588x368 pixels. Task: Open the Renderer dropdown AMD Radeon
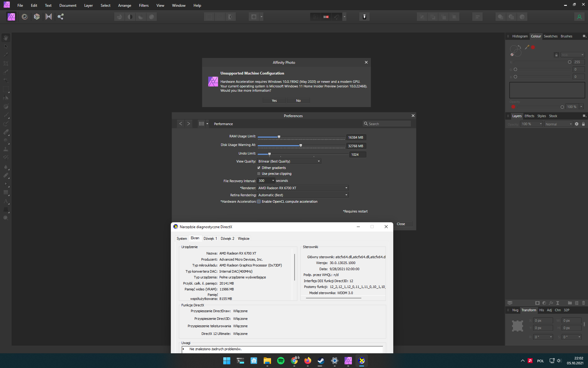[x=303, y=188]
